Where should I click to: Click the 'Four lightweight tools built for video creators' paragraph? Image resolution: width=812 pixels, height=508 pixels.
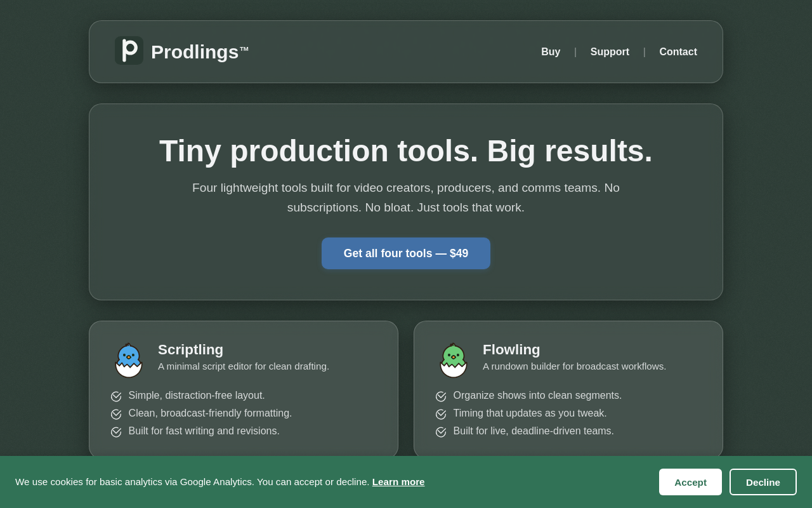click(406, 197)
